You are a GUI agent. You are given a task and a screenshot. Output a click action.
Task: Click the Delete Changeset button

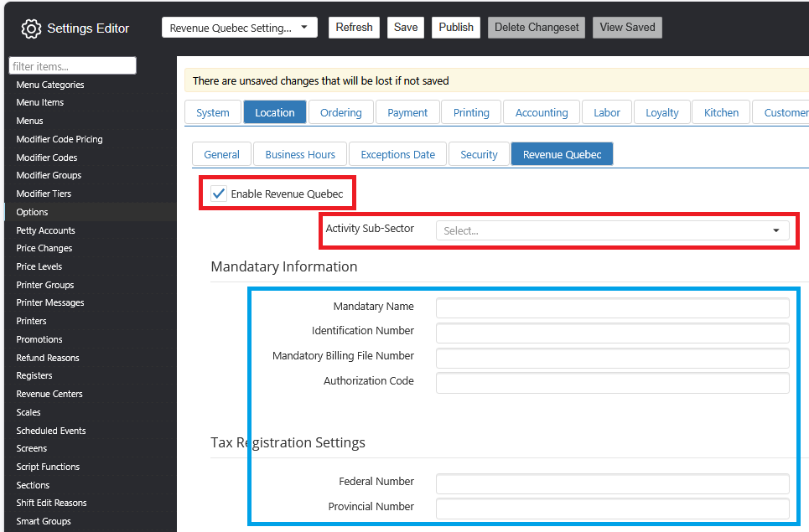(x=537, y=28)
